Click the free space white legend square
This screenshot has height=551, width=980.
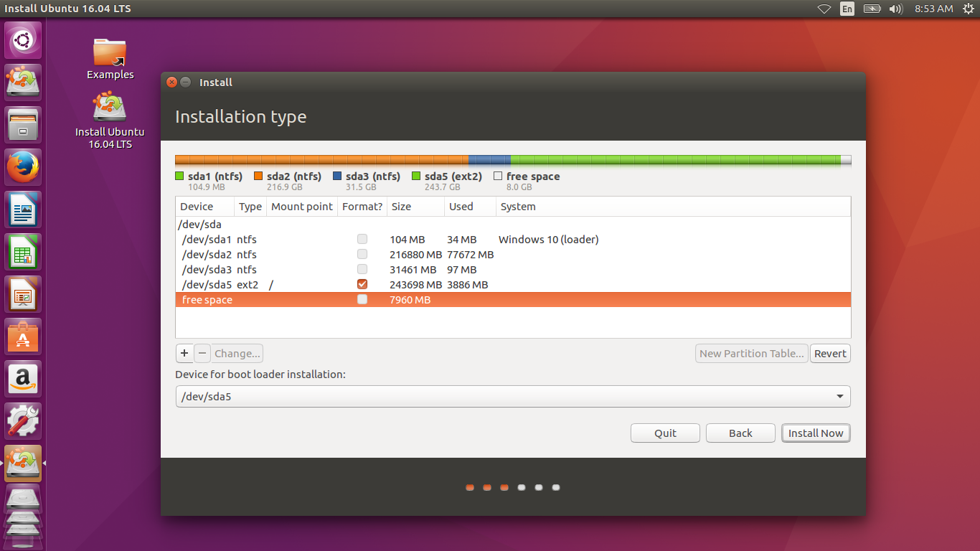[498, 176]
